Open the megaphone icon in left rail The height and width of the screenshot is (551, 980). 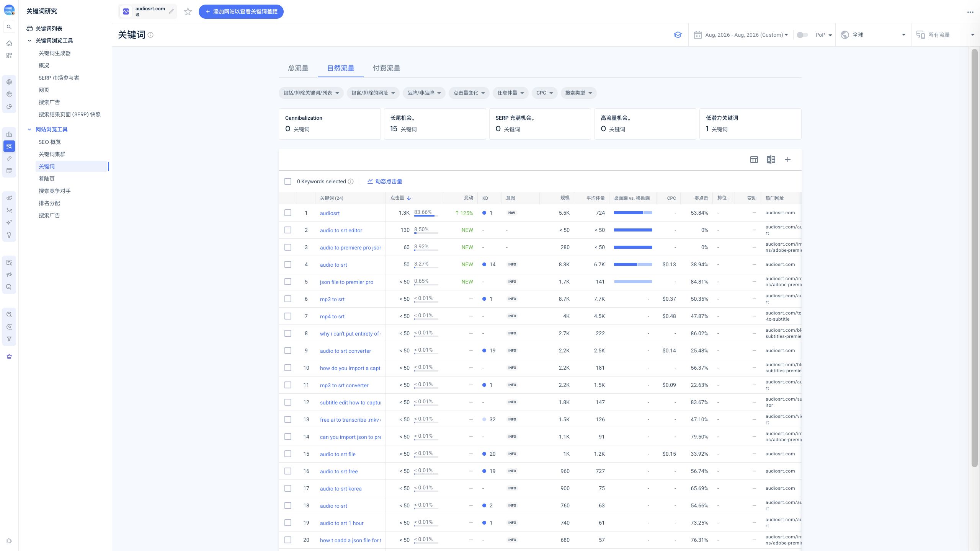pos(9,275)
